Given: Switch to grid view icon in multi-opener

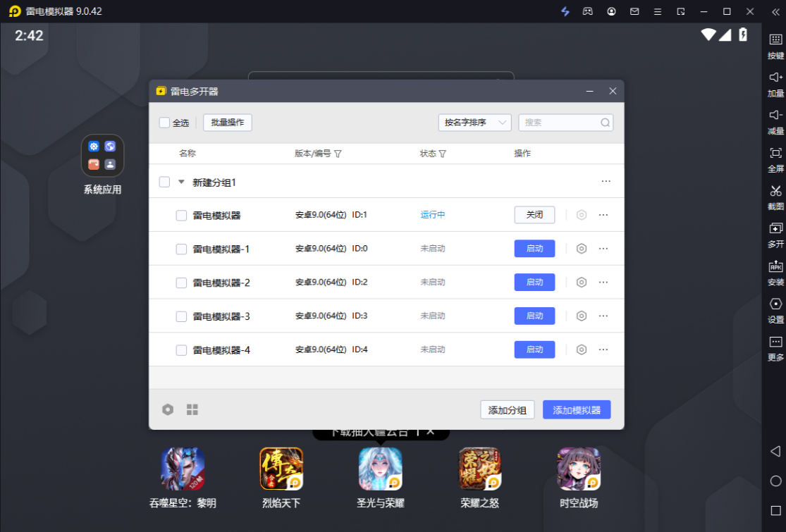Looking at the screenshot, I should [192, 409].
